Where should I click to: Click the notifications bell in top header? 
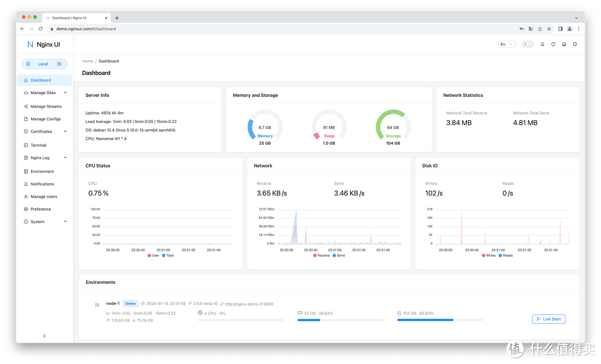coord(543,44)
